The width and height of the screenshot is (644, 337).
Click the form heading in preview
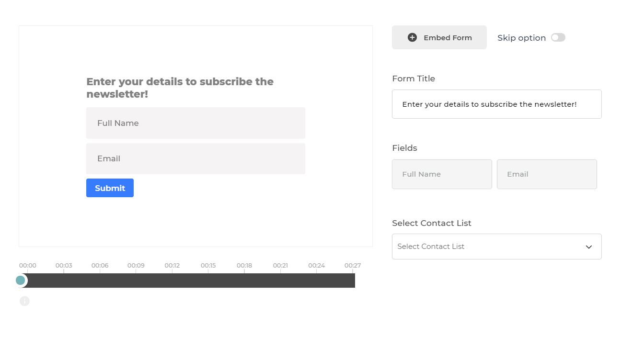(x=180, y=88)
